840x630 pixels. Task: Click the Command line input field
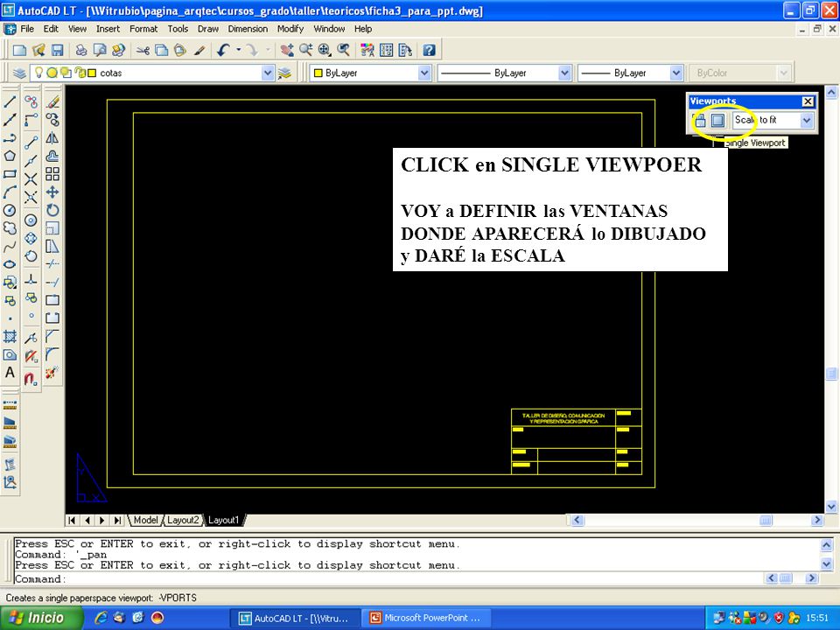coord(388,578)
